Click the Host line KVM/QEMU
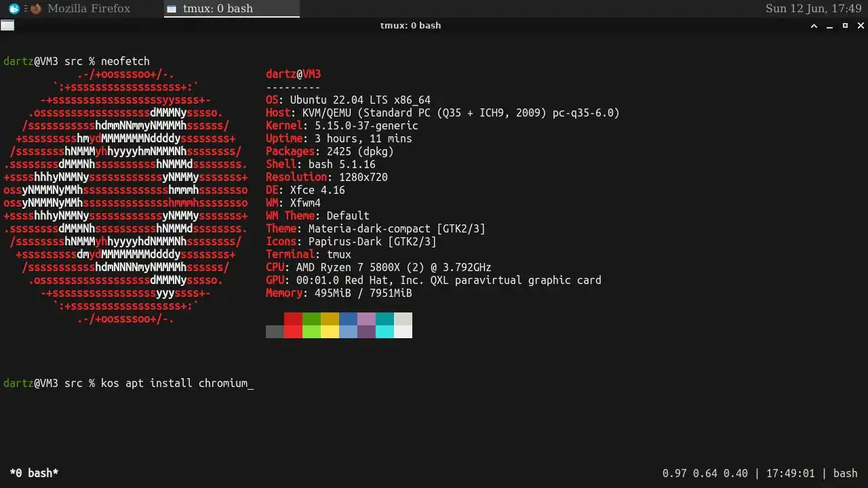868x488 pixels. click(x=443, y=113)
